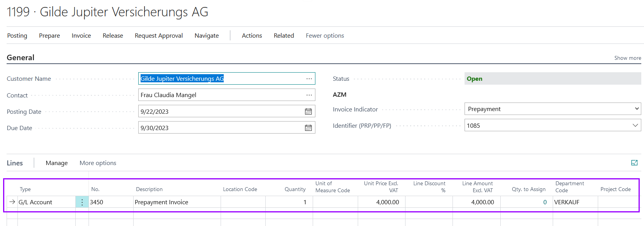The image size is (644, 226).
Task: Click the Unit Price cell 4,000.00
Action: point(381,202)
